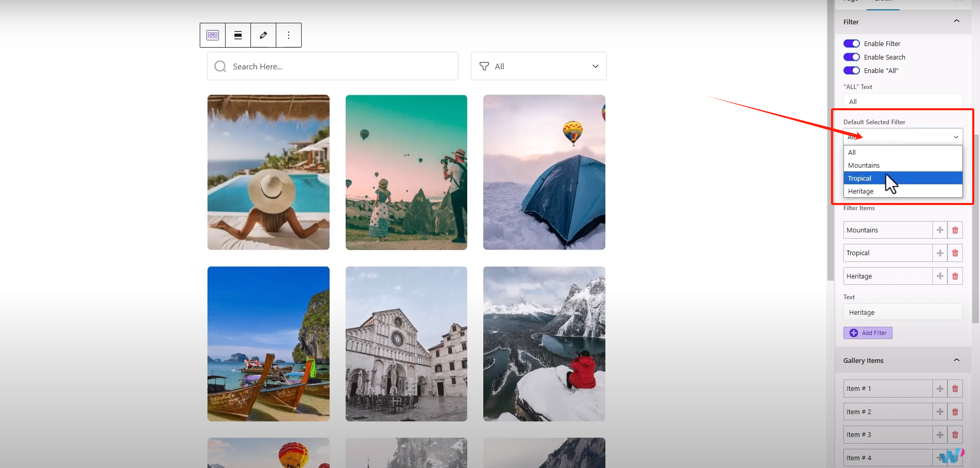Toggle Enable "All" off
Image resolution: width=980 pixels, height=468 pixels.
(x=851, y=70)
